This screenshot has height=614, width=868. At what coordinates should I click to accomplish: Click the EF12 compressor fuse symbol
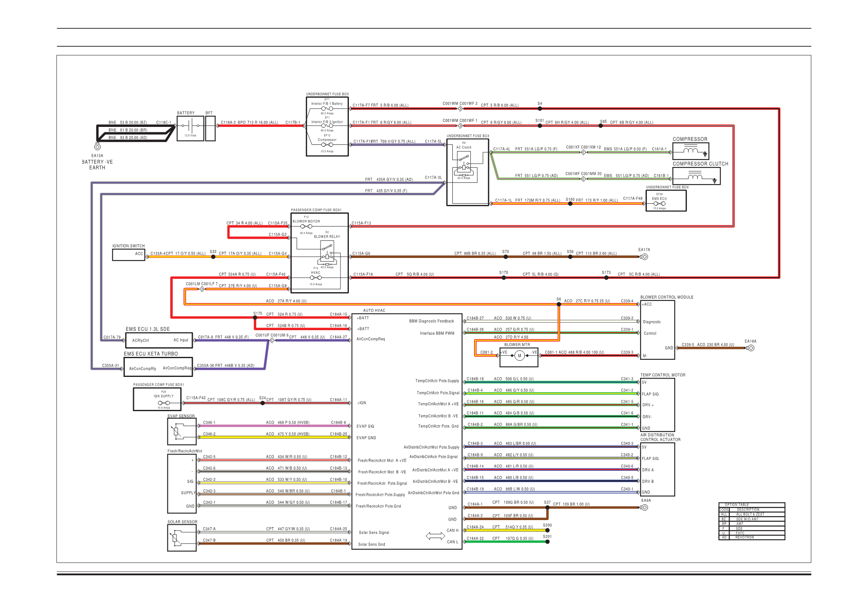pos(327,145)
